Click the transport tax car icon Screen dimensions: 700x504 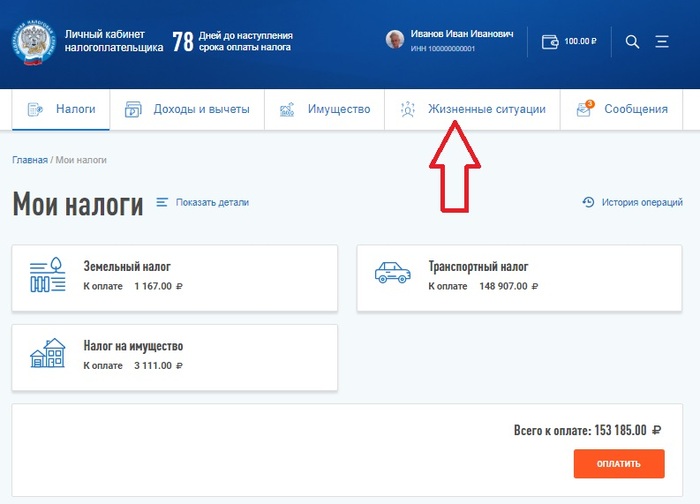click(392, 273)
